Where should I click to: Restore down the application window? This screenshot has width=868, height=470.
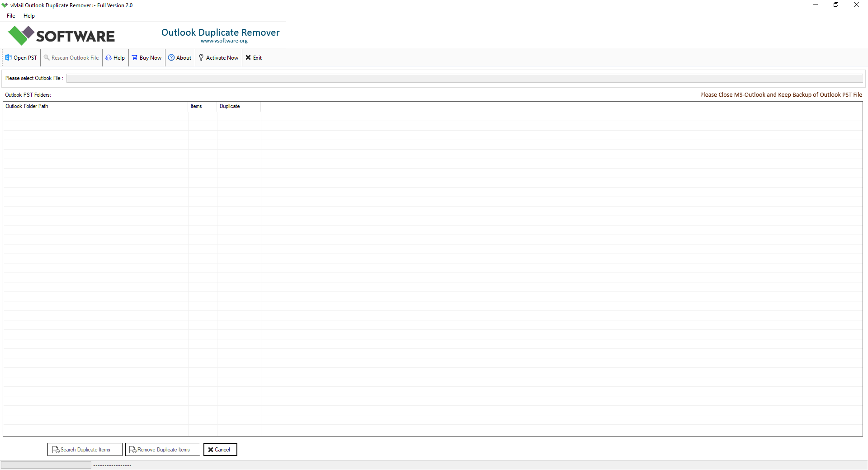[x=836, y=5]
